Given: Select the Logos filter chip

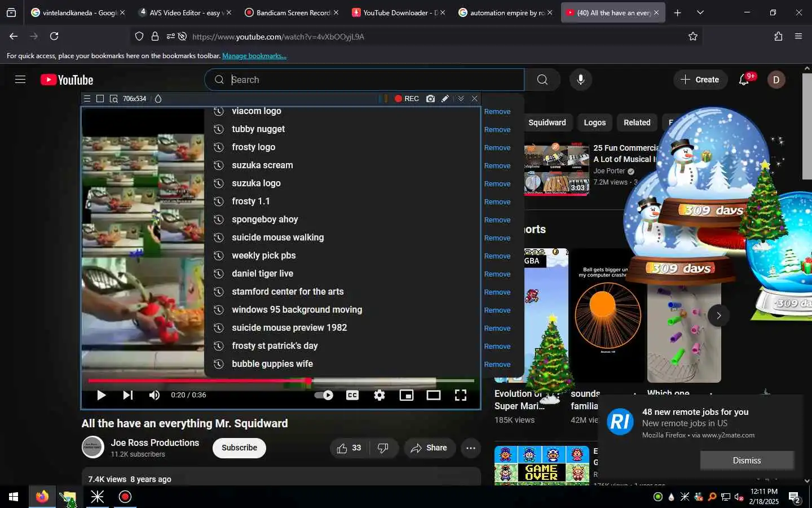Looking at the screenshot, I should pyautogui.click(x=595, y=122).
